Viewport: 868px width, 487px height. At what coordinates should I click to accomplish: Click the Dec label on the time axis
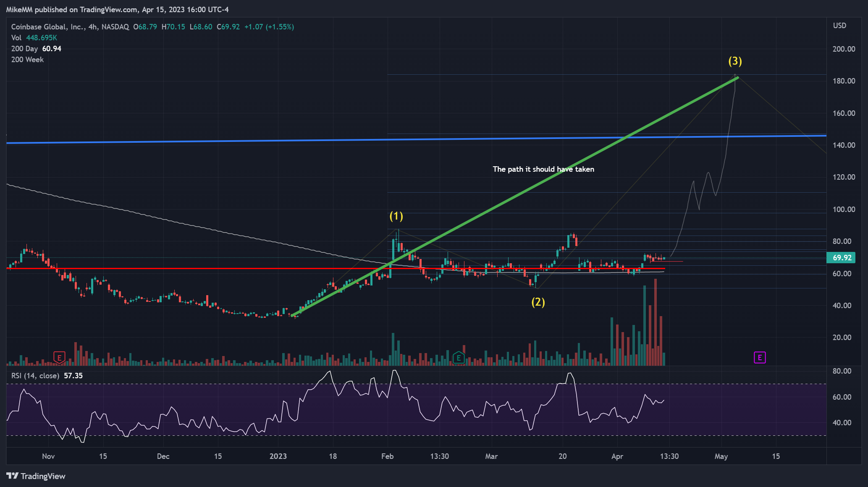163,456
